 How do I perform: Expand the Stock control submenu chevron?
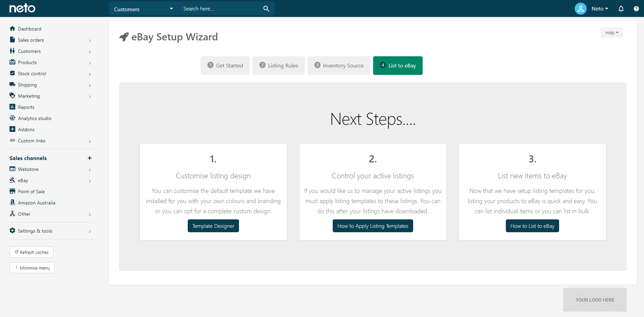tap(90, 74)
